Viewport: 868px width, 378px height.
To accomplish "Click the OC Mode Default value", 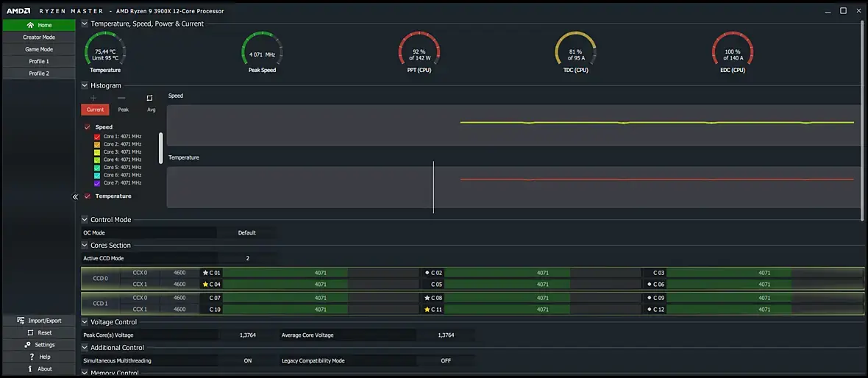I will [x=247, y=232].
